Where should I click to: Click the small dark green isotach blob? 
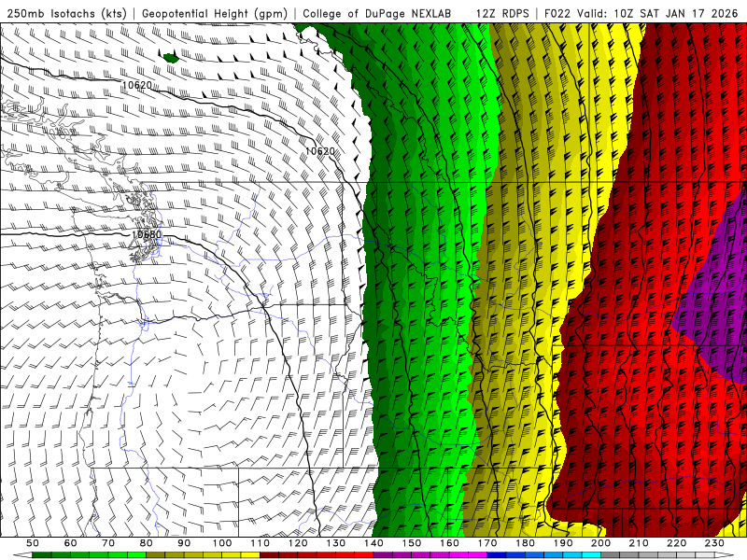click(x=171, y=58)
